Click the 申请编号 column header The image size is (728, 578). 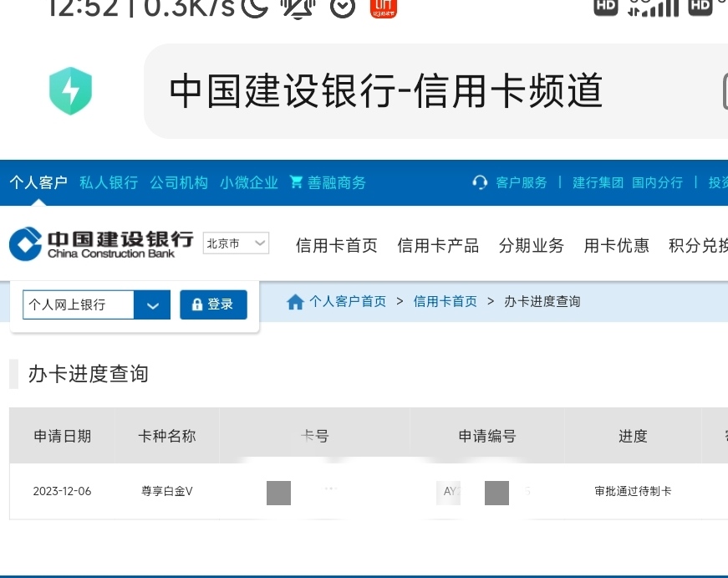click(x=487, y=437)
